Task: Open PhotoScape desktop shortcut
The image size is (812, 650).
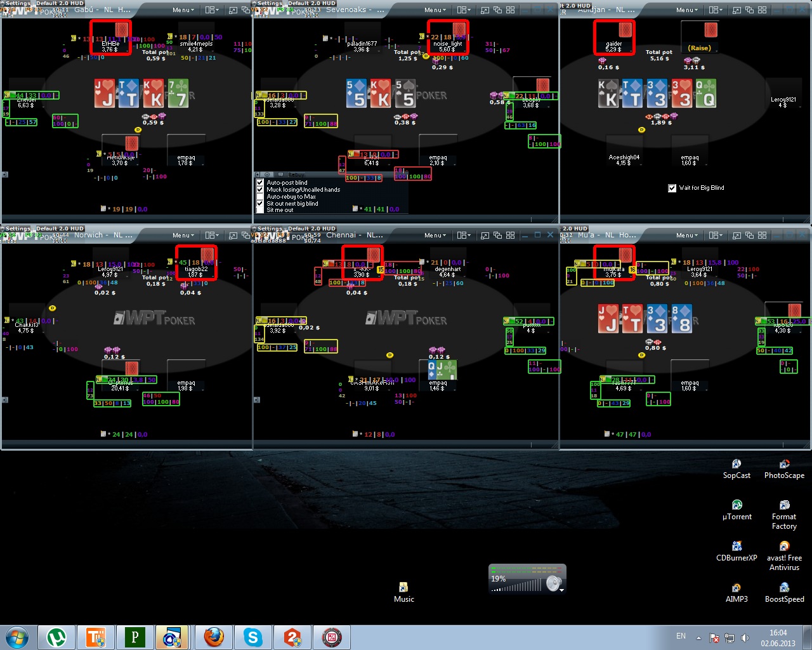Action: pos(784,469)
